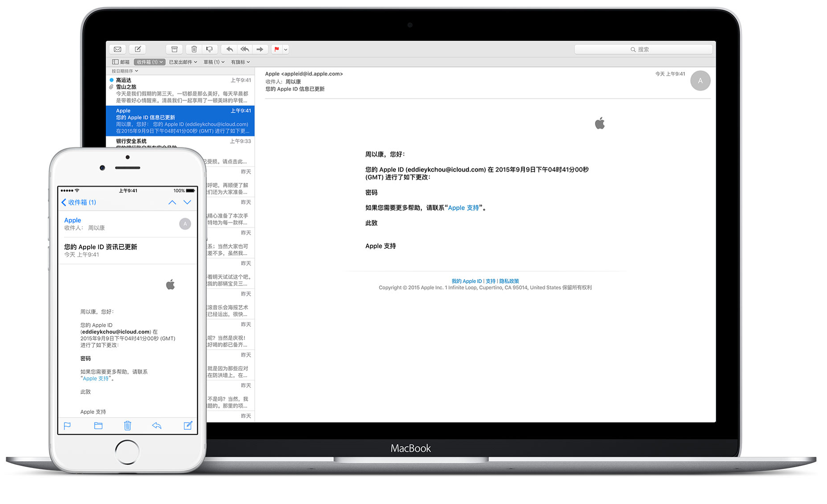Viewport: 827px width, 504px height.
Task: Click the 搜索 search field
Action: click(643, 49)
